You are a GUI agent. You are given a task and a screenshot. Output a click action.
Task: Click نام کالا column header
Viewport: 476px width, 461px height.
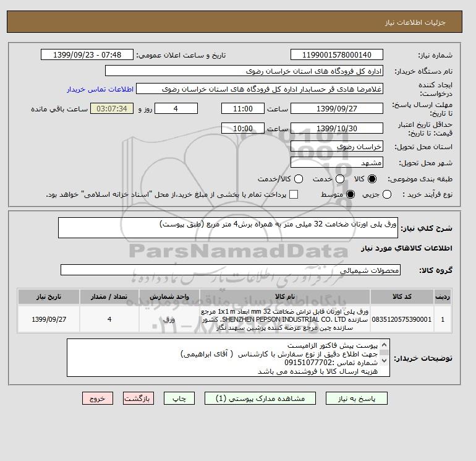tap(285, 296)
